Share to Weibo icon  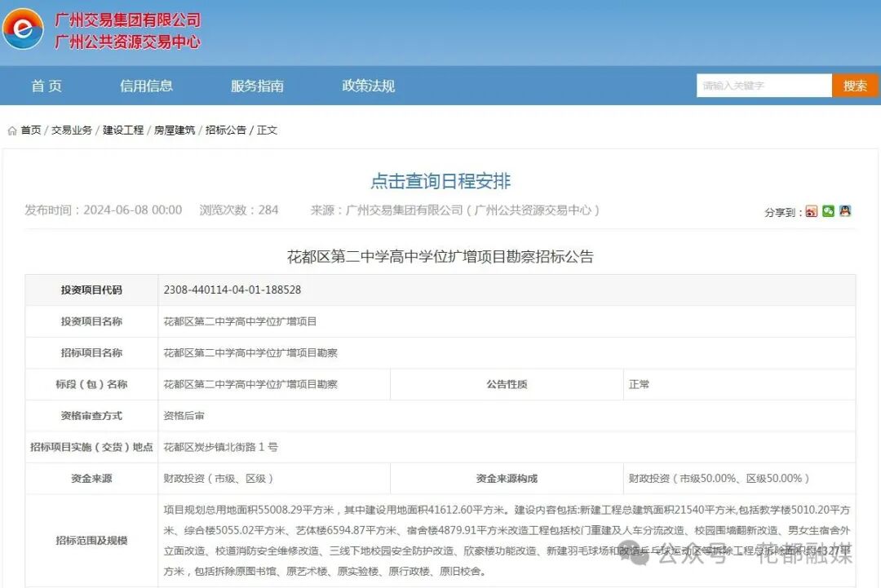[x=811, y=211]
